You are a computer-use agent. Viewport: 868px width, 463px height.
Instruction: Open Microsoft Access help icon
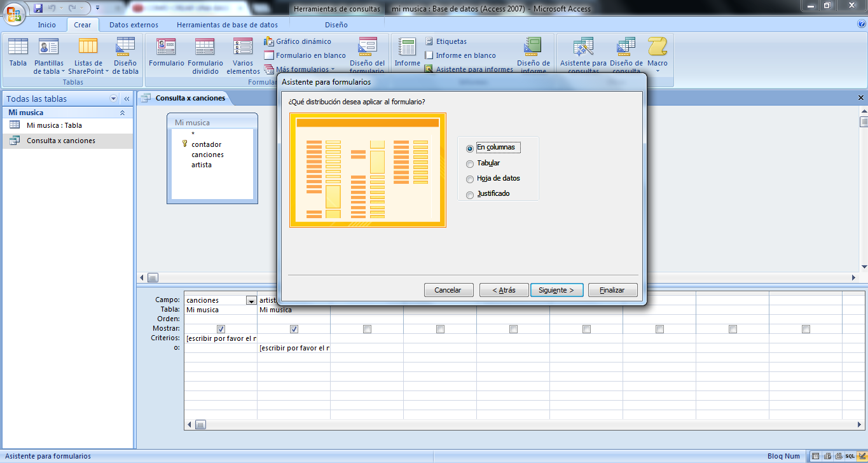click(x=862, y=24)
